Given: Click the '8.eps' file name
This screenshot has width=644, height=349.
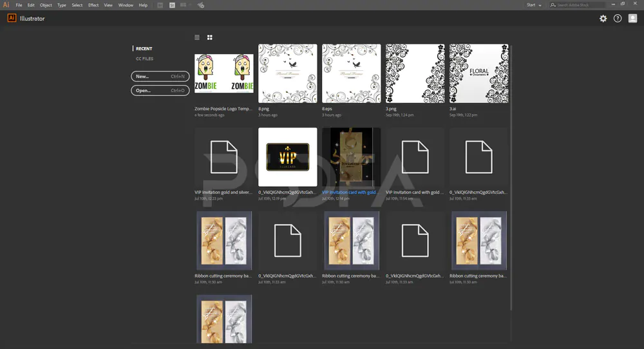Looking at the screenshot, I should coord(327,109).
